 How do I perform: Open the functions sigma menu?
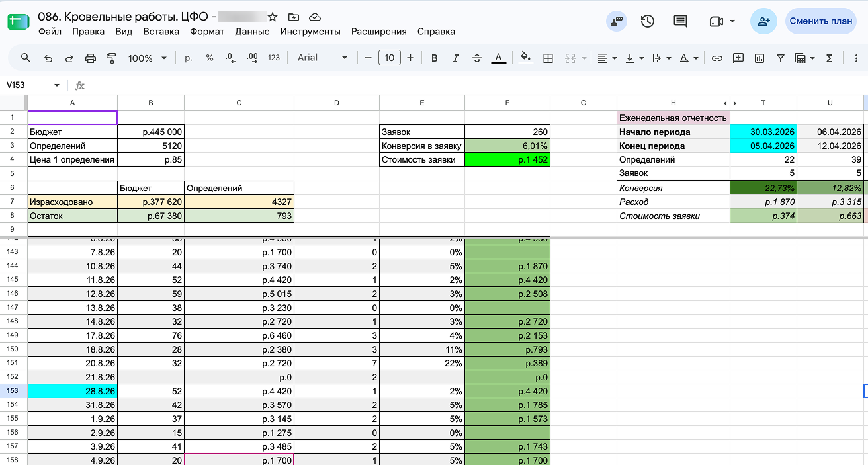(829, 58)
